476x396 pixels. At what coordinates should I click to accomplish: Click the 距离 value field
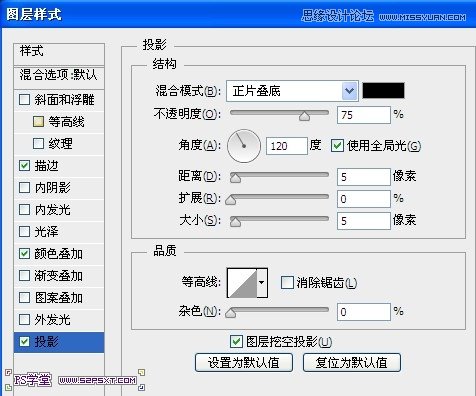click(364, 177)
